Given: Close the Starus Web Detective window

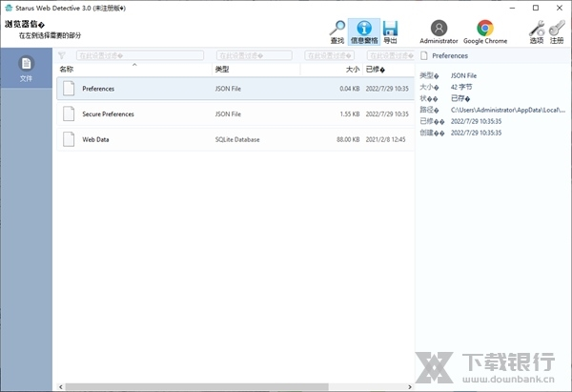Looking at the screenshot, I should pyautogui.click(x=560, y=8).
